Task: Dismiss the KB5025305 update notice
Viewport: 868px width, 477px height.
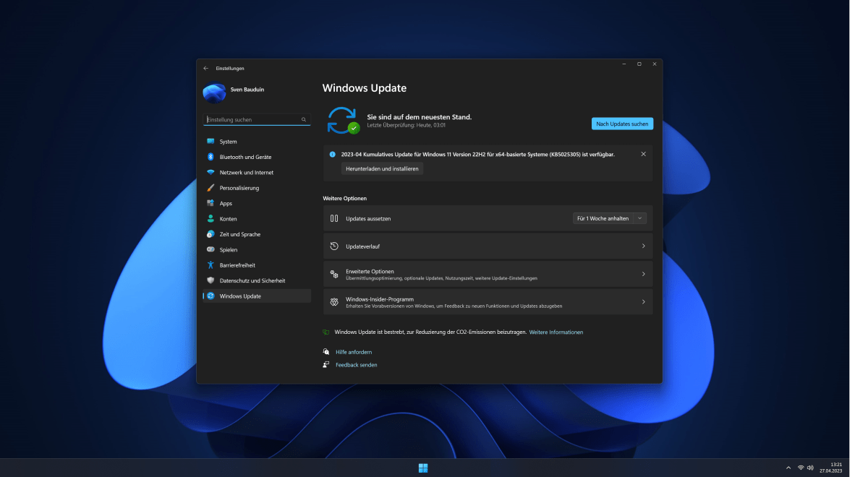Action: pyautogui.click(x=644, y=154)
